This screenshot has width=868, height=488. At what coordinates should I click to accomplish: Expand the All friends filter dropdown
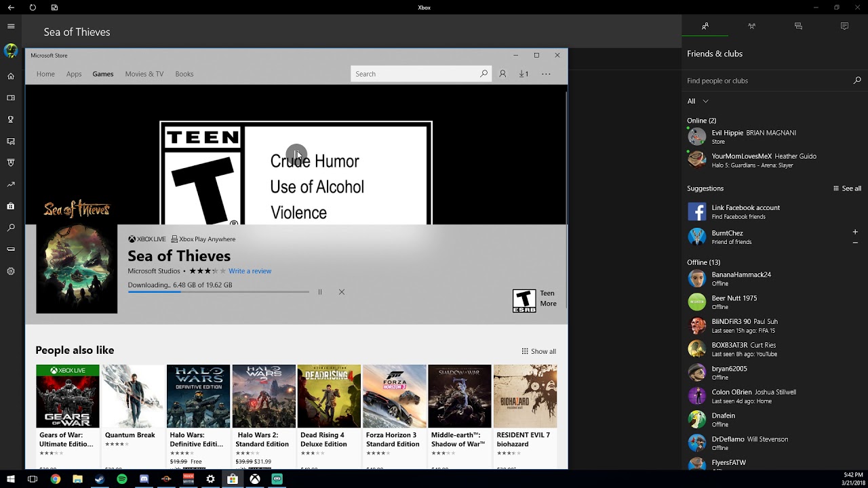click(698, 101)
